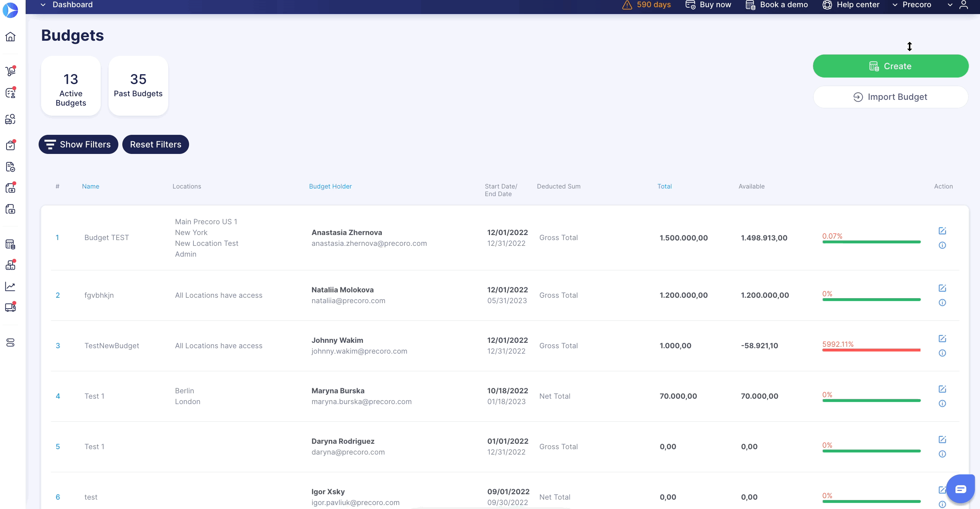Click the 5992.11% red progress bar
Viewport: 980px width, 509px height.
[871, 350]
